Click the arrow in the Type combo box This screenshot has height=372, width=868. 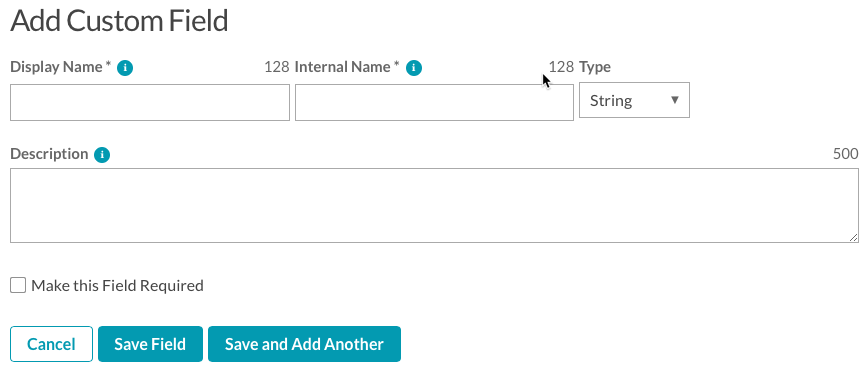tap(675, 100)
